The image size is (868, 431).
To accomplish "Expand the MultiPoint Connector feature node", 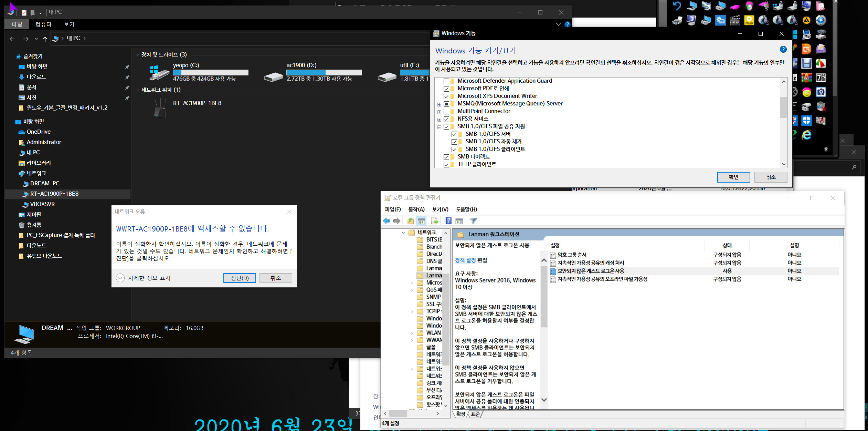I will pos(439,112).
